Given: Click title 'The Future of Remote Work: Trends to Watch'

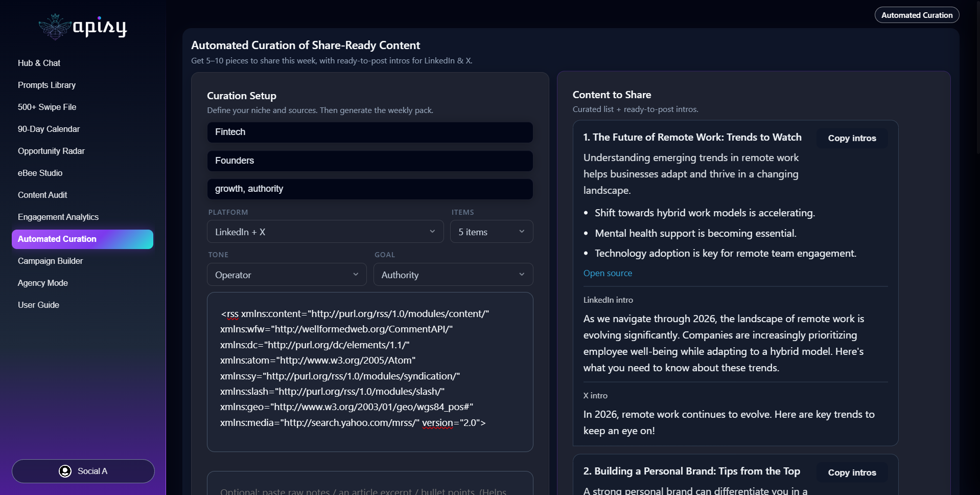Looking at the screenshot, I should click(x=692, y=137).
